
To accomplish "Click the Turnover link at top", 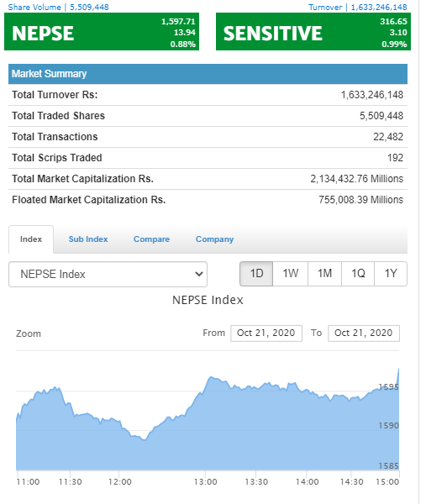I will [x=357, y=7].
